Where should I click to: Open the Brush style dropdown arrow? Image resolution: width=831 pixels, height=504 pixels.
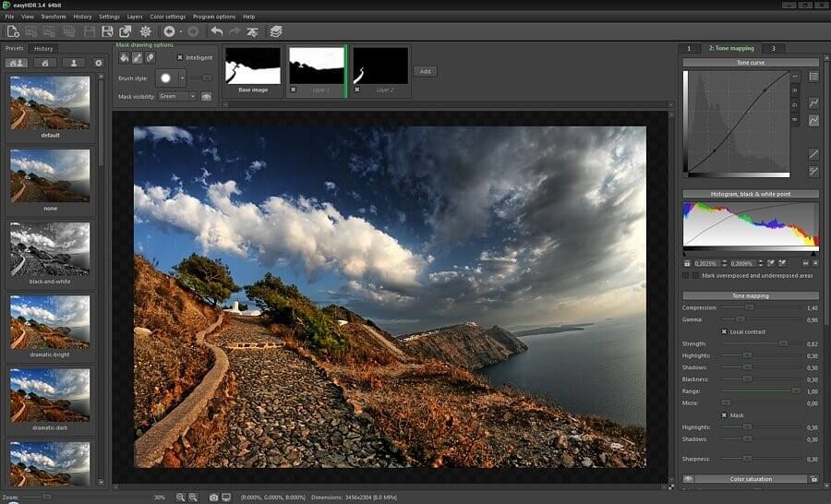182,78
